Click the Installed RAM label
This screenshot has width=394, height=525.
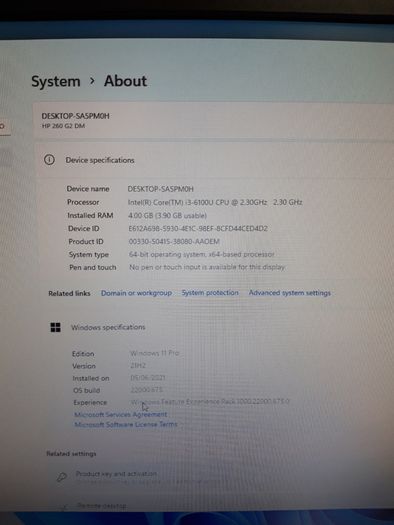point(90,215)
